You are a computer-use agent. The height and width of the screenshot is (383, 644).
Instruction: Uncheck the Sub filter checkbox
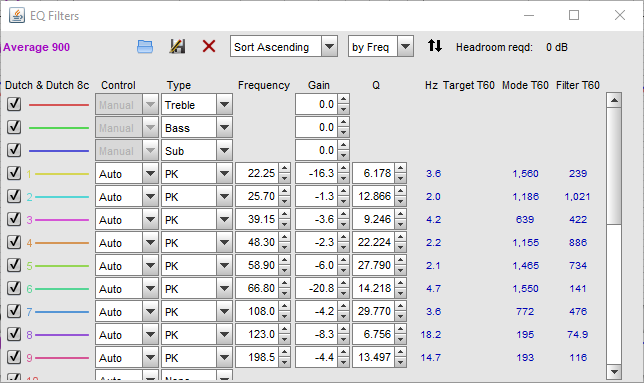click(14, 150)
